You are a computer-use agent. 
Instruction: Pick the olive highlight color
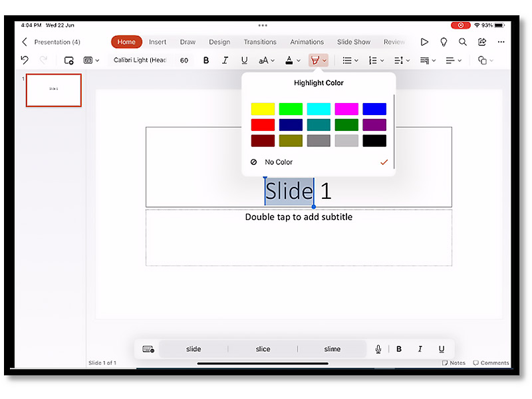(x=291, y=141)
